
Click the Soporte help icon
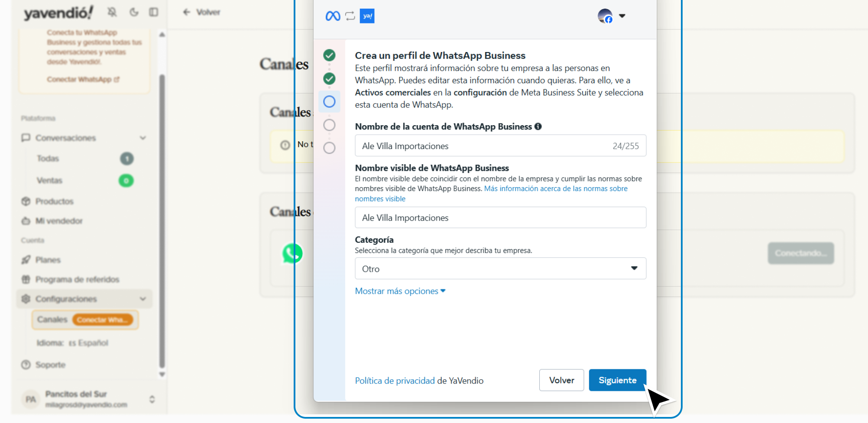(x=26, y=365)
